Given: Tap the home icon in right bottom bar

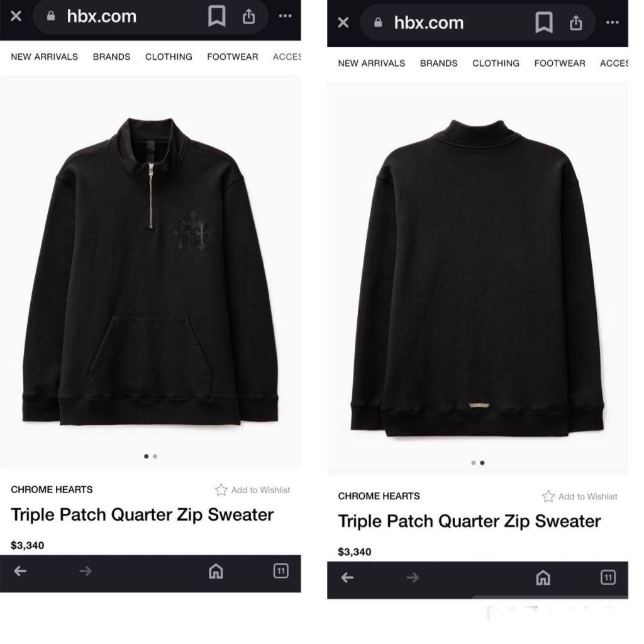Looking at the screenshot, I should [x=543, y=577].
